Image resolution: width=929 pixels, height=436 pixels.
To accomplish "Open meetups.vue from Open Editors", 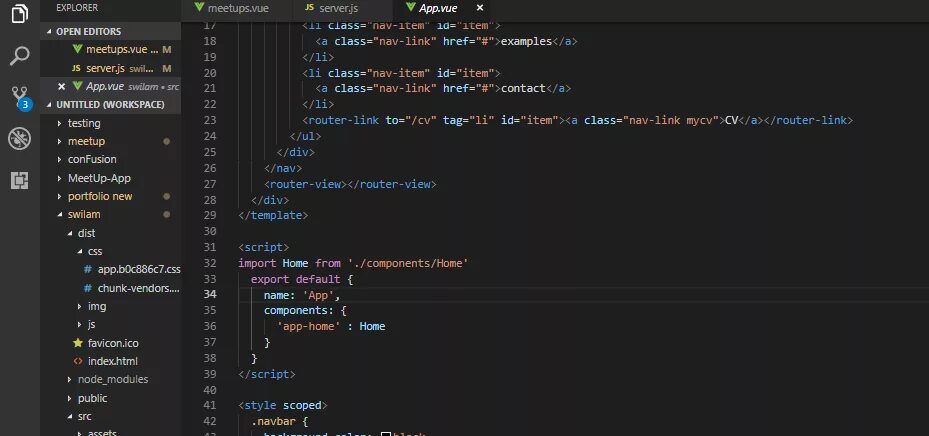I will coord(110,50).
